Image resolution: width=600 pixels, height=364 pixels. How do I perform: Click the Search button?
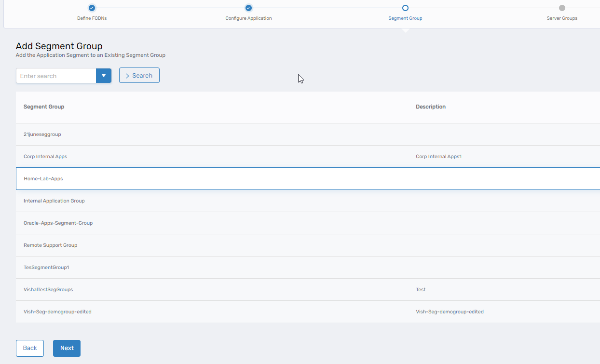139,76
